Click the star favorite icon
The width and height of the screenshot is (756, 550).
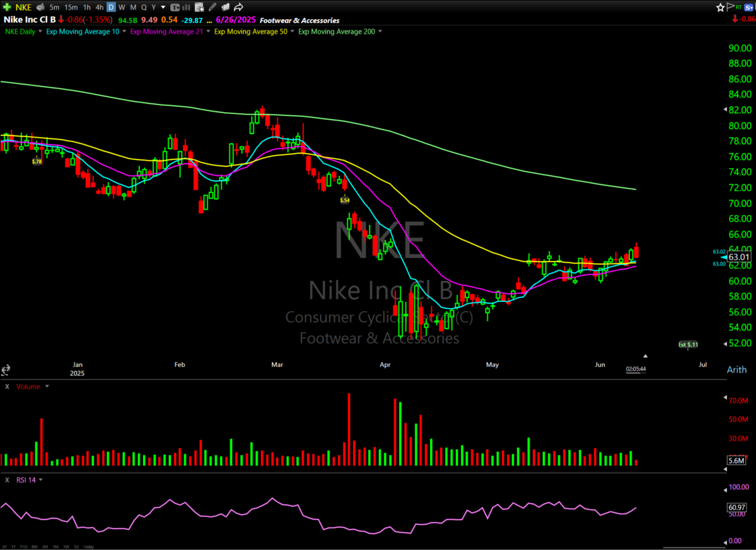(x=720, y=7)
